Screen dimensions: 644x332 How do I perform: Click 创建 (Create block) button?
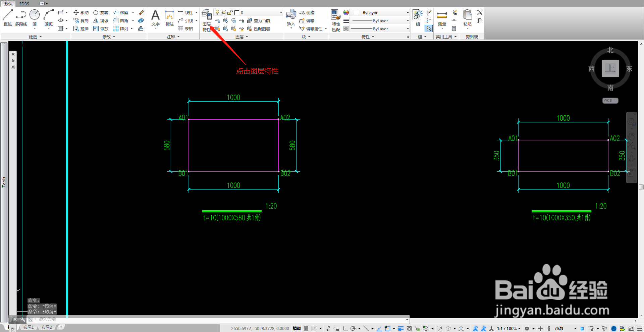click(307, 12)
